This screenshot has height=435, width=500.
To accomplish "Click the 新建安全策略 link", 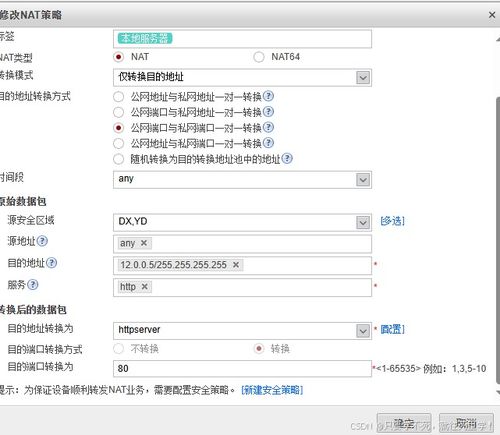I will [x=272, y=390].
